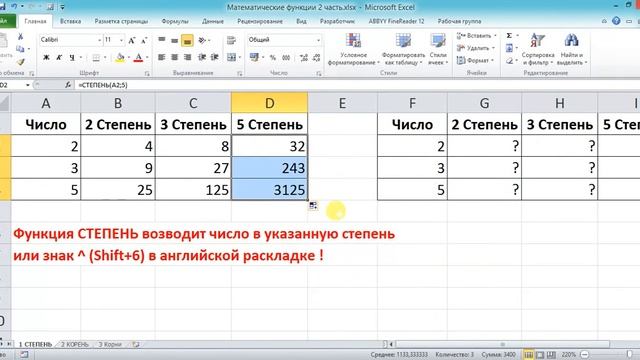Screen dimensions: 640x360
Task: Open Сортировка и фильтр dropdown
Action: point(538,49)
